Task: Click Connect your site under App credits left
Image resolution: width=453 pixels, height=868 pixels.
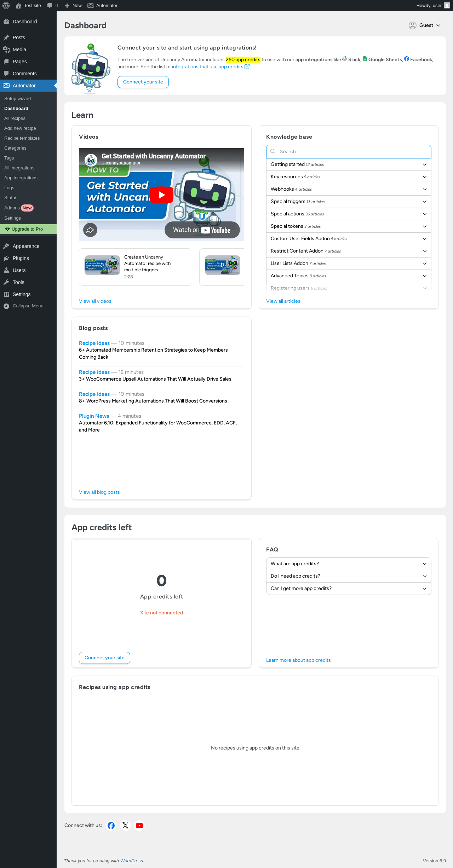Action: point(104,658)
